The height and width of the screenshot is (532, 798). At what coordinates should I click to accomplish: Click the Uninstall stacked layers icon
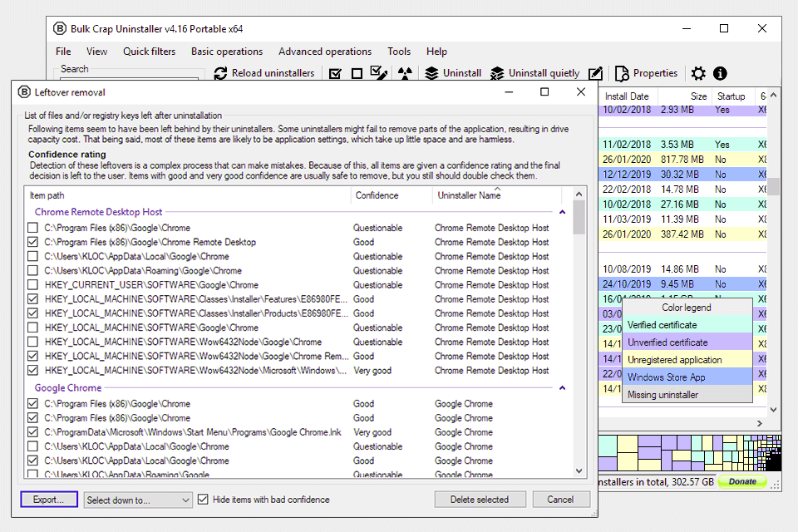(431, 73)
